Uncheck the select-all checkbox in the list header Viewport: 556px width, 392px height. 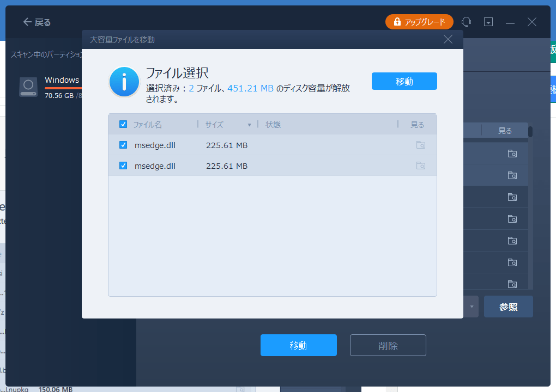[123, 124]
